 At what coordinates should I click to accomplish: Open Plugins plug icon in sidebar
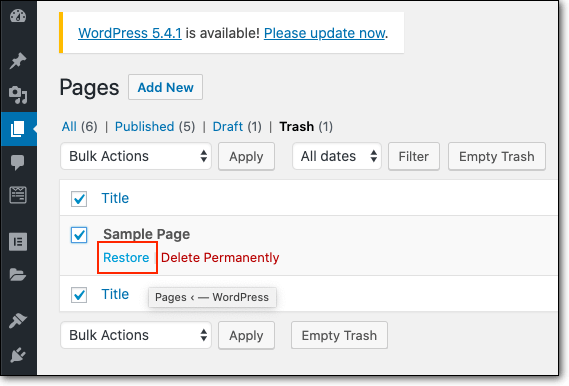[x=18, y=355]
